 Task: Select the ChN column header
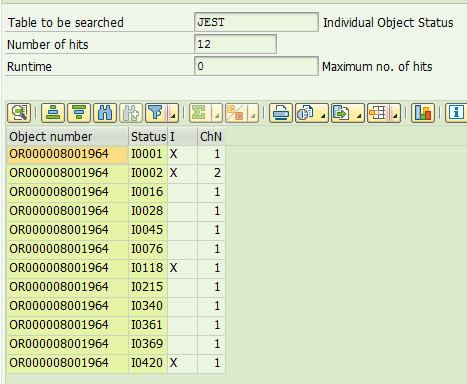211,137
